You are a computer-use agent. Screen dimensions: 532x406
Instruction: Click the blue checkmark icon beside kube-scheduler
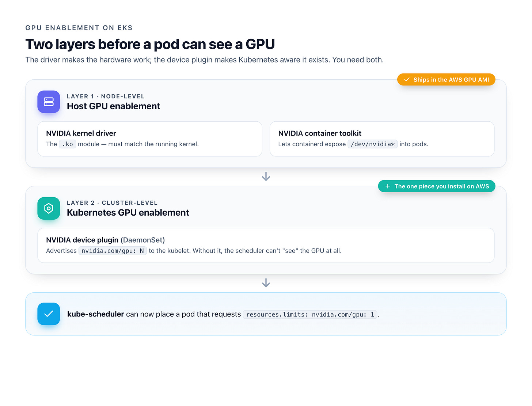tap(49, 314)
